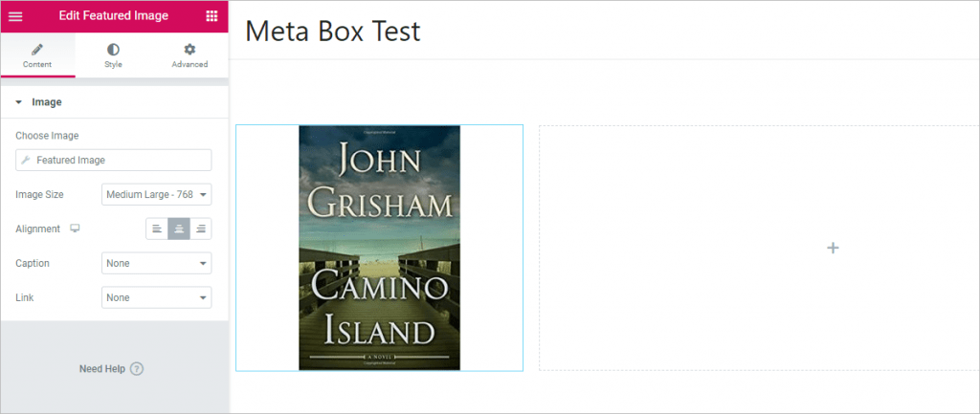Switch to the Style tab

[113, 55]
